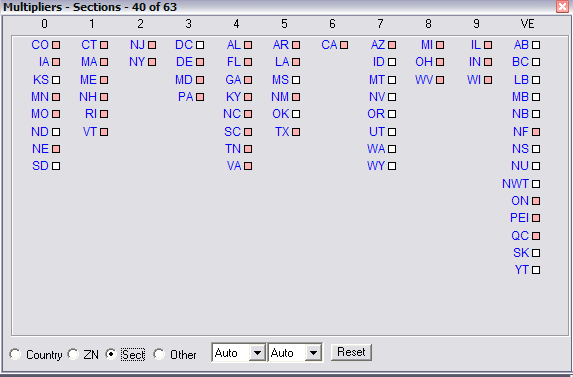Toggle the ND section box
Image resolution: width=573 pixels, height=377 pixels.
[56, 132]
